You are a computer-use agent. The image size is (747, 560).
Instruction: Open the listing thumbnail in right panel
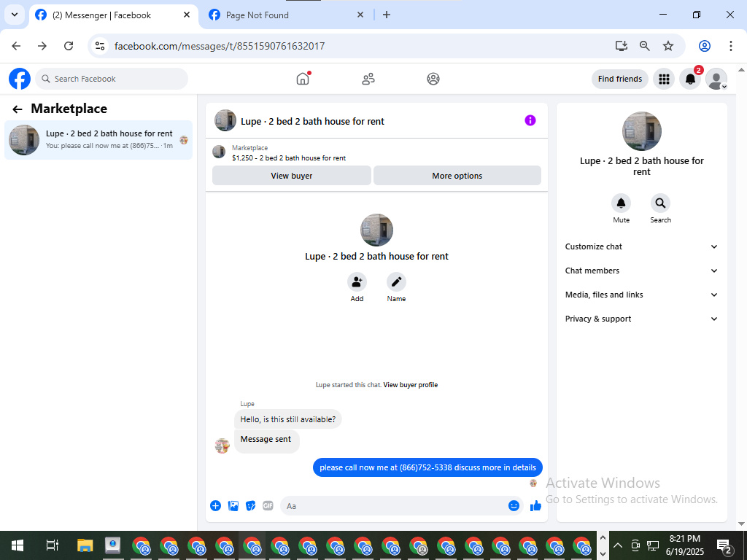coord(641,131)
